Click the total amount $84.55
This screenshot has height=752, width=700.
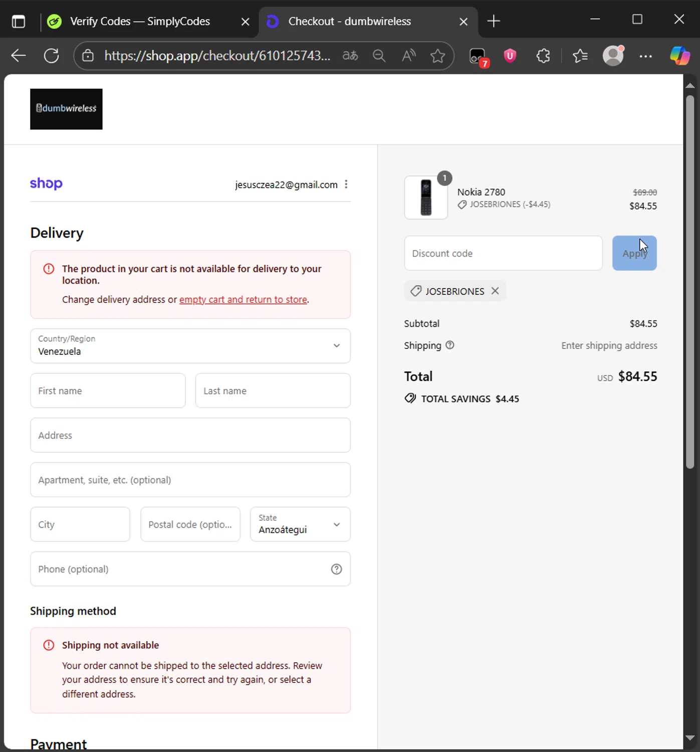pos(637,377)
